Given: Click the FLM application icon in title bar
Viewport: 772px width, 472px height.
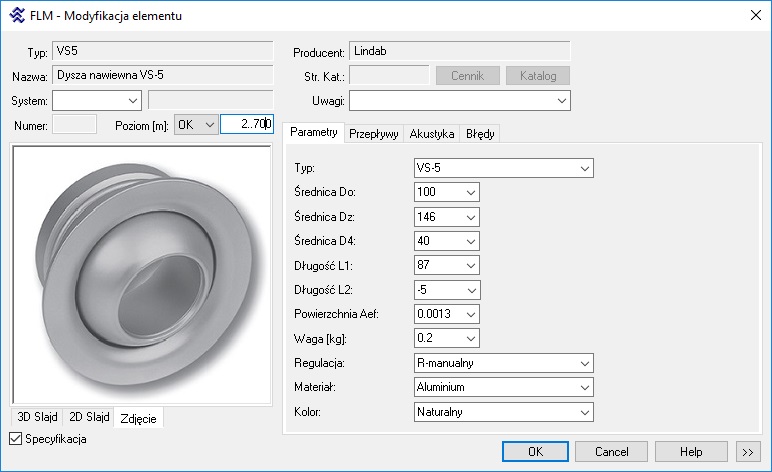Looking at the screenshot, I should click(x=17, y=15).
